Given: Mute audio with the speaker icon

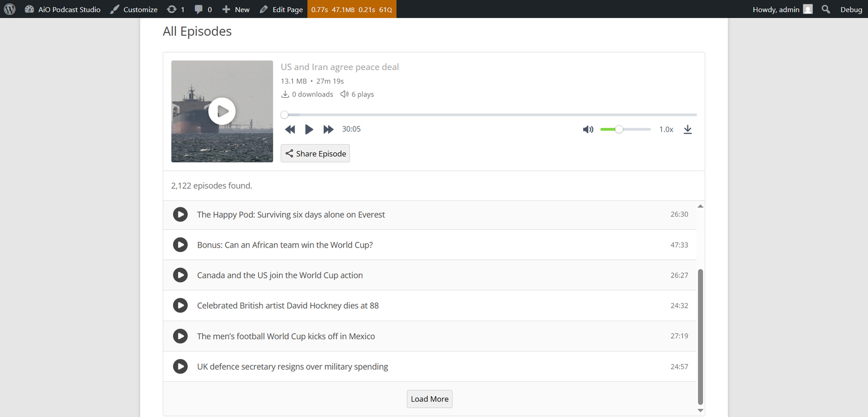Looking at the screenshot, I should pyautogui.click(x=588, y=129).
